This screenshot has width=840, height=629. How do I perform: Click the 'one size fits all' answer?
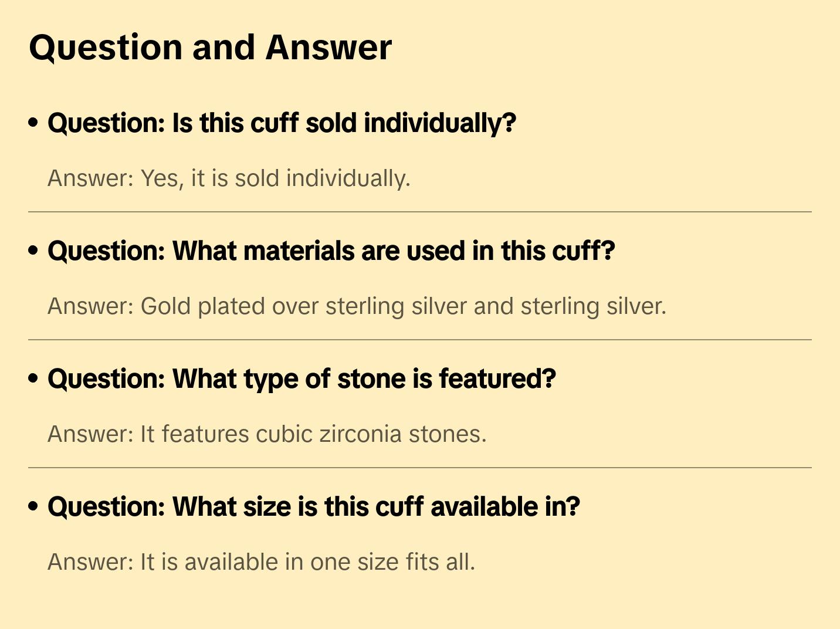tap(261, 562)
